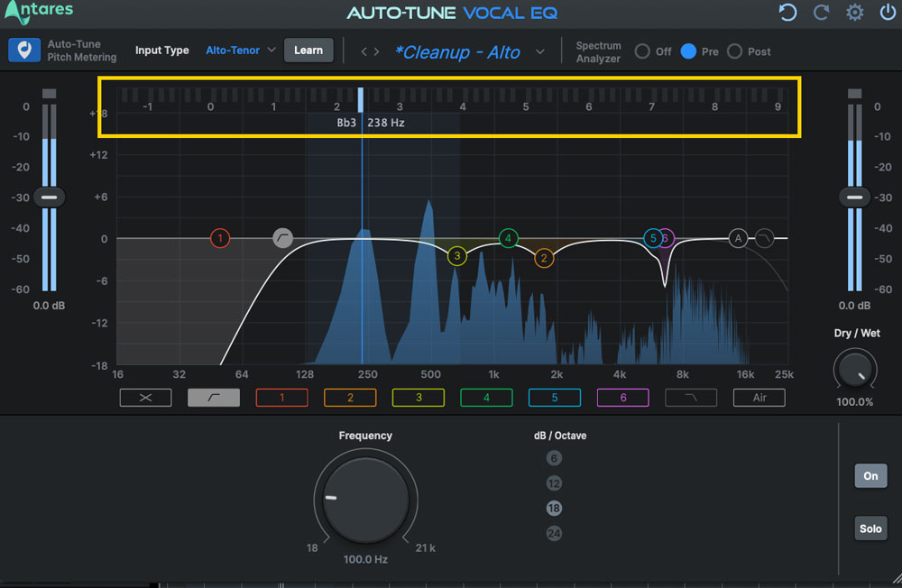
Task: Select the gray high-pass filter node
Action: (x=282, y=237)
